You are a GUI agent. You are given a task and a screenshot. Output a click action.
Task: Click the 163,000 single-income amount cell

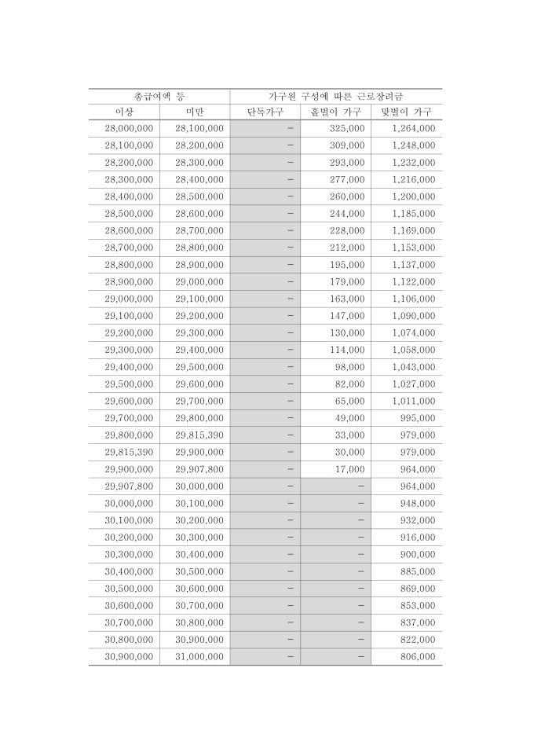[347, 299]
